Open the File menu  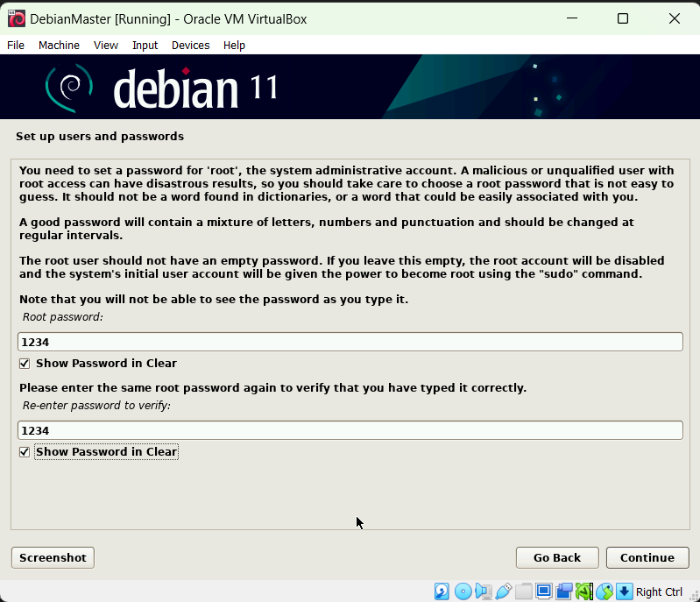[x=16, y=45]
